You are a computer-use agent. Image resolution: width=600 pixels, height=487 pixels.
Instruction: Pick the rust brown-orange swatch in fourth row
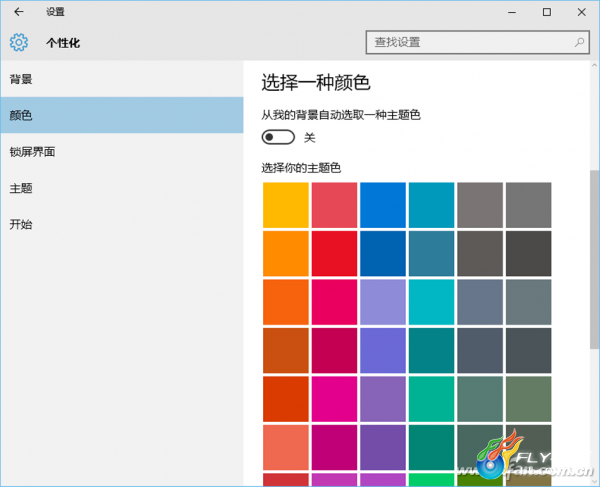(x=286, y=351)
